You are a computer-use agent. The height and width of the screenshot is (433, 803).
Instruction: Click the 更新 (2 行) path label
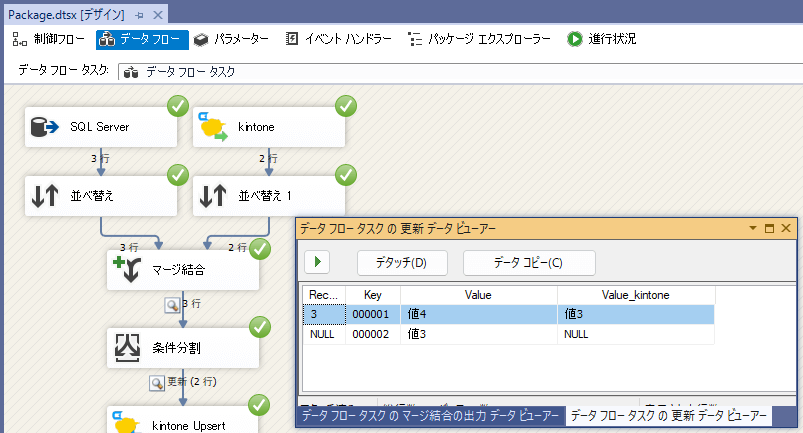pos(192,382)
